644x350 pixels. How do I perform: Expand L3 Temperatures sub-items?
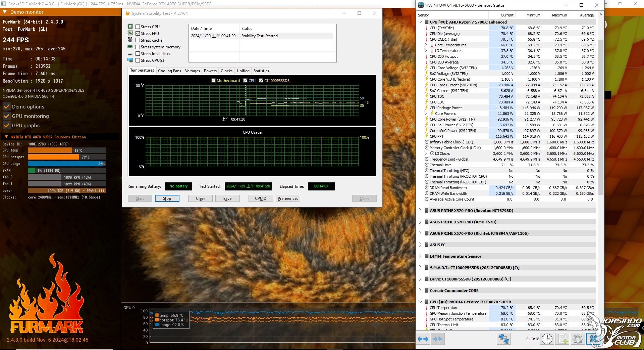[426, 51]
